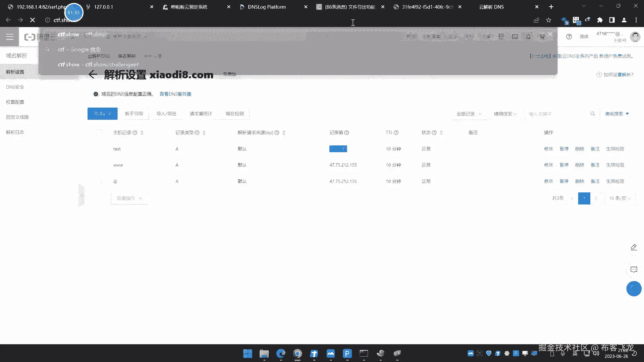Open the 10 条/页 page size dropdown
Viewport: 644px width, 362px height.
pyautogui.click(x=620, y=198)
